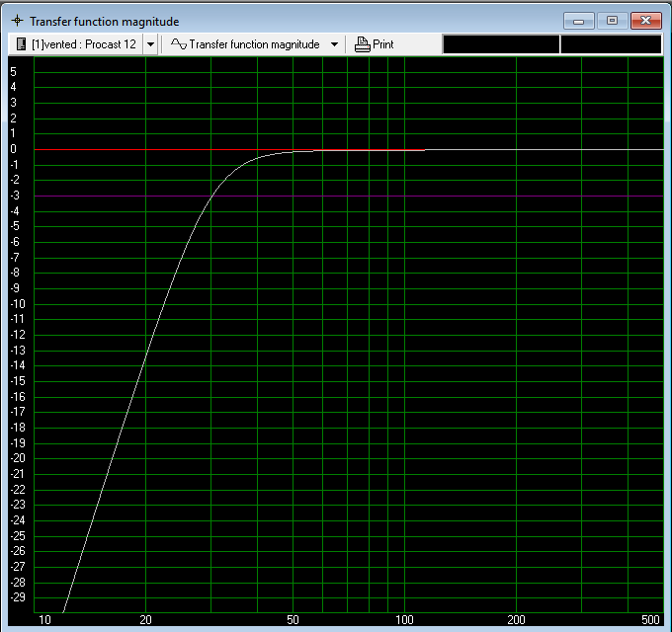
Task: Open the project selector dropdown arrow
Action: (x=150, y=44)
